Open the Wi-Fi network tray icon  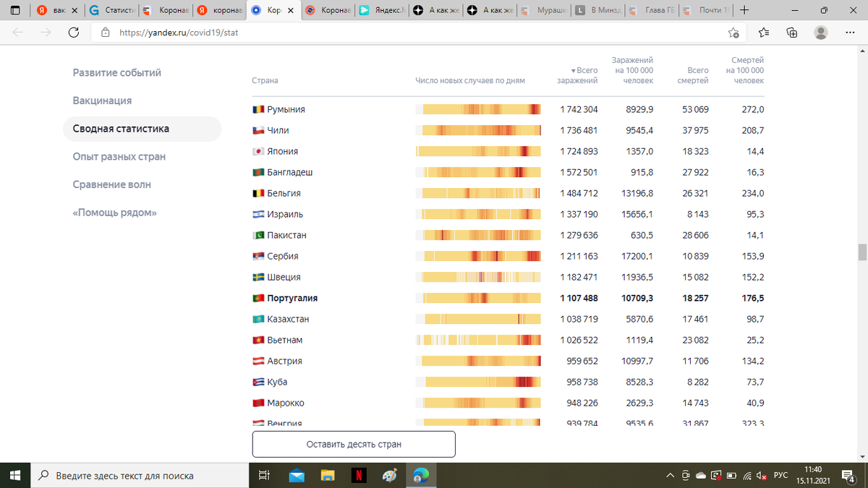click(x=746, y=476)
